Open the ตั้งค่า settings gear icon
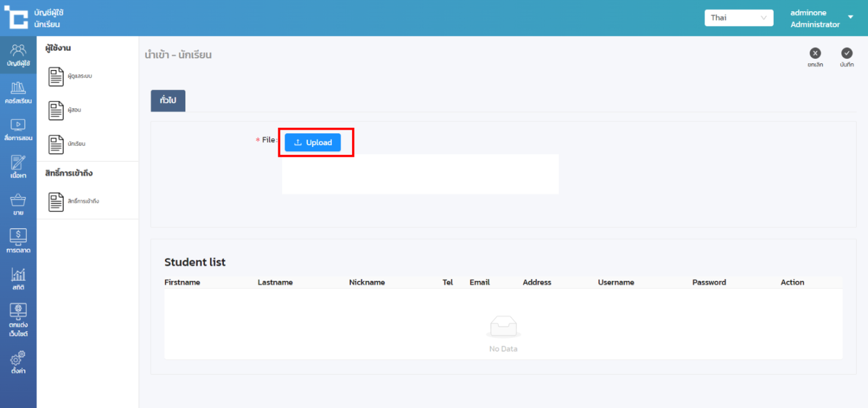Viewport: 868px width, 408px height. pos(18,363)
